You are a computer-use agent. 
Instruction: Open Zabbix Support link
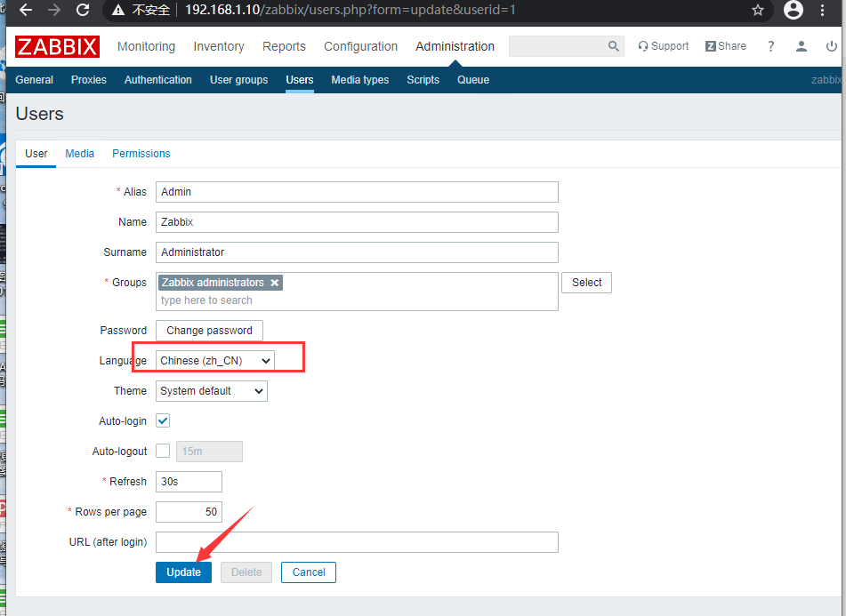tap(663, 46)
